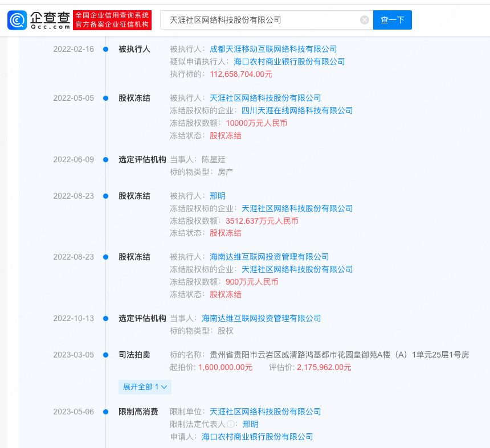This screenshot has height=448, width=490.
Task: Click the 2022-02-16 timeline dot
Action: pyautogui.click(x=105, y=49)
